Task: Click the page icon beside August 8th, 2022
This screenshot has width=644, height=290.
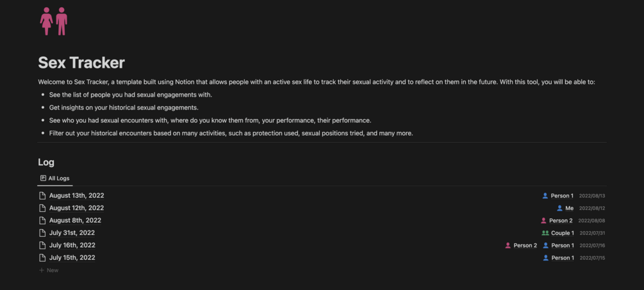Action: pyautogui.click(x=42, y=220)
